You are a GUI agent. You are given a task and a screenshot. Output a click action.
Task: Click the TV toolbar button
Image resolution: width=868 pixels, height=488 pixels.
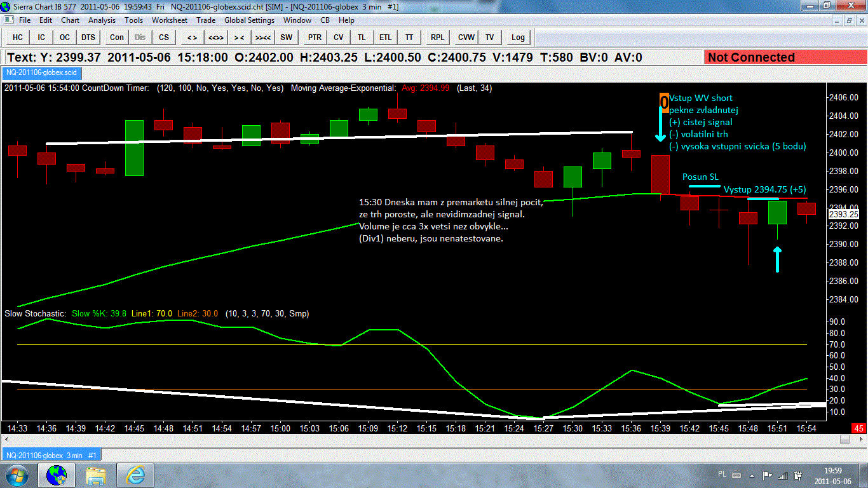pos(490,37)
